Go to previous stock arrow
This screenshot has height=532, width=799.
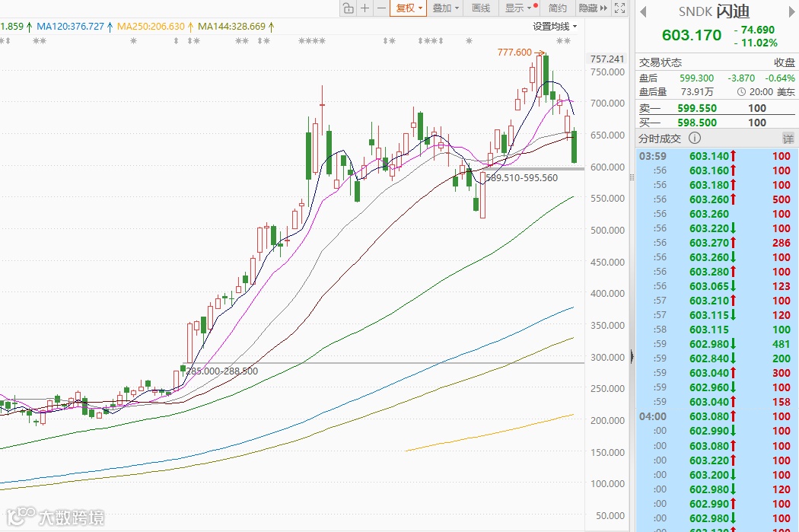click(x=643, y=11)
